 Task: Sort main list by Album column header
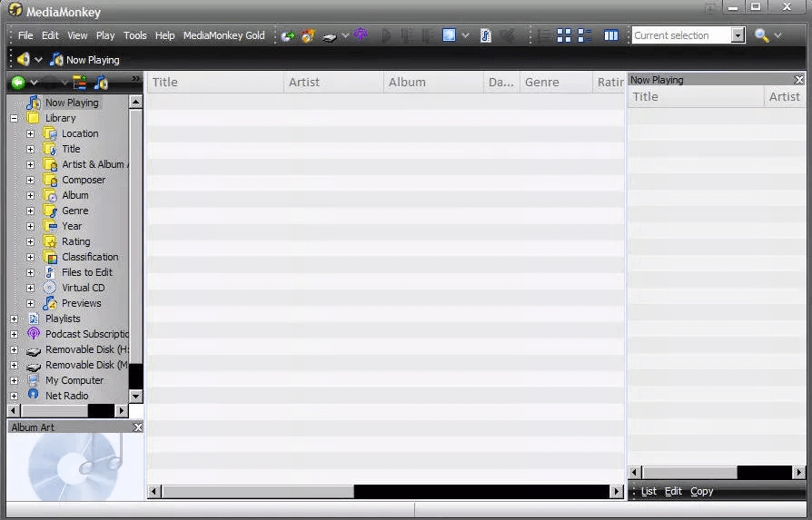coord(433,83)
